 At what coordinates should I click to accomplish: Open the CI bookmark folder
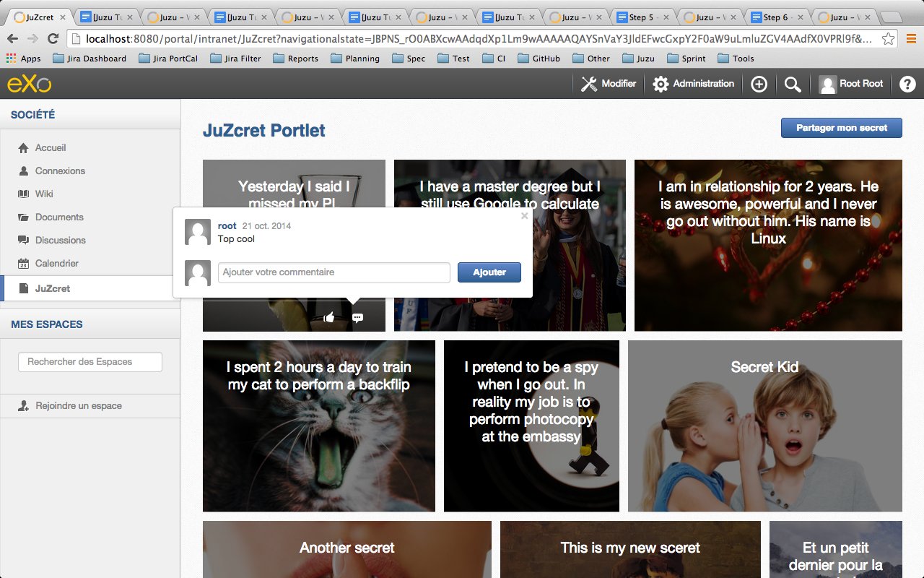point(494,59)
